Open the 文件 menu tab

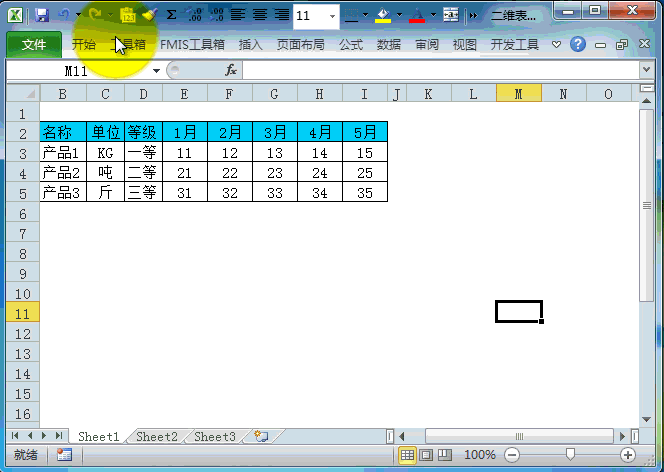coord(34,45)
